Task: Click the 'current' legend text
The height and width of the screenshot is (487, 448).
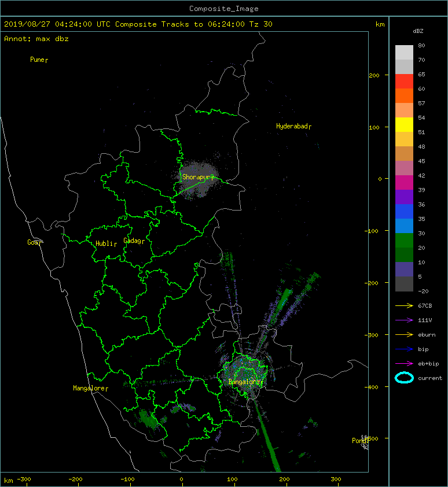Action: (x=430, y=378)
